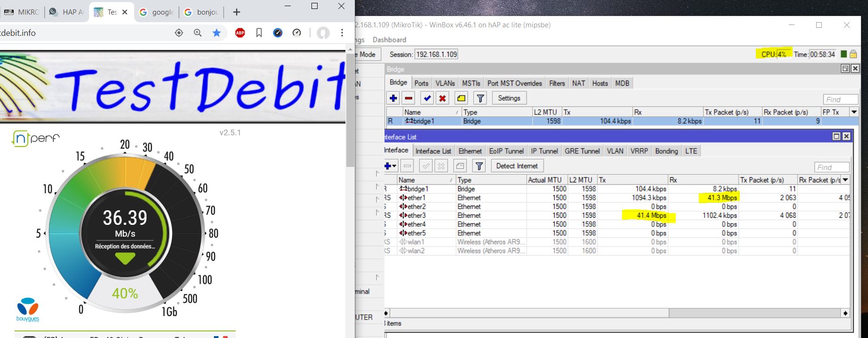
Task: Open the Port MST Overrides tab
Action: 515,83
